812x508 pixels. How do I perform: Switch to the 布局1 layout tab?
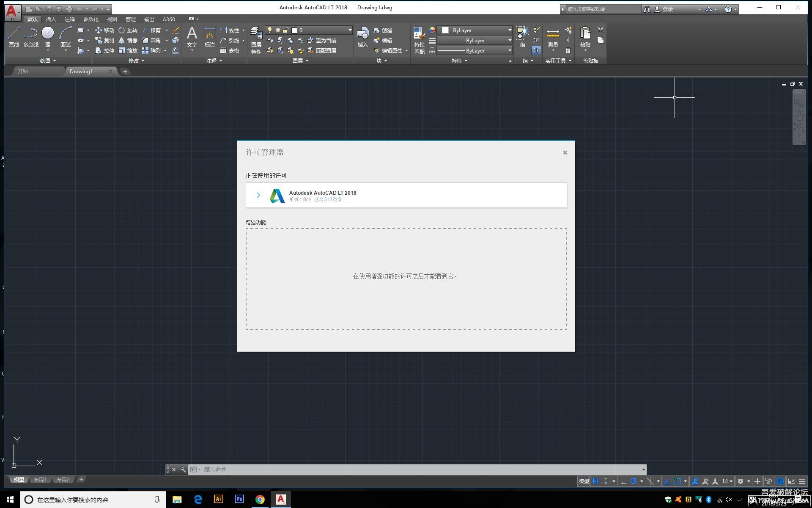click(40, 480)
